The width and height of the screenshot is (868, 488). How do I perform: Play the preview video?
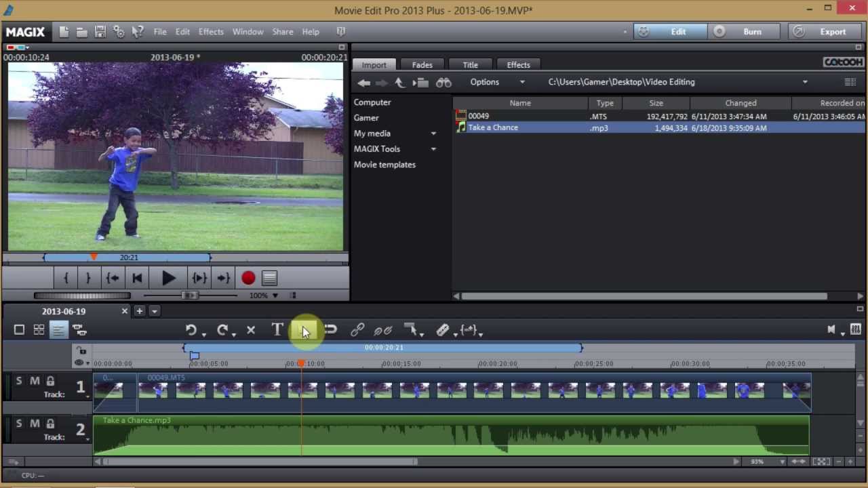click(168, 278)
